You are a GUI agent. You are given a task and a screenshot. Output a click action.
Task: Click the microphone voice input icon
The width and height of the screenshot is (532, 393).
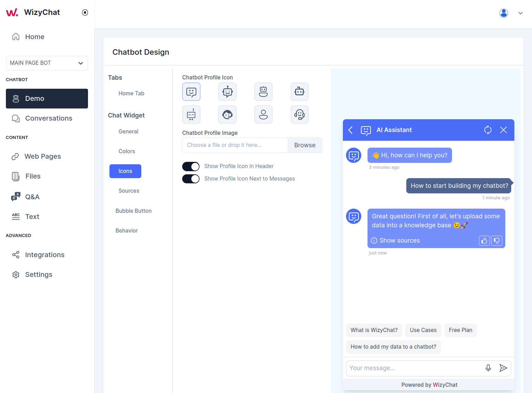488,368
